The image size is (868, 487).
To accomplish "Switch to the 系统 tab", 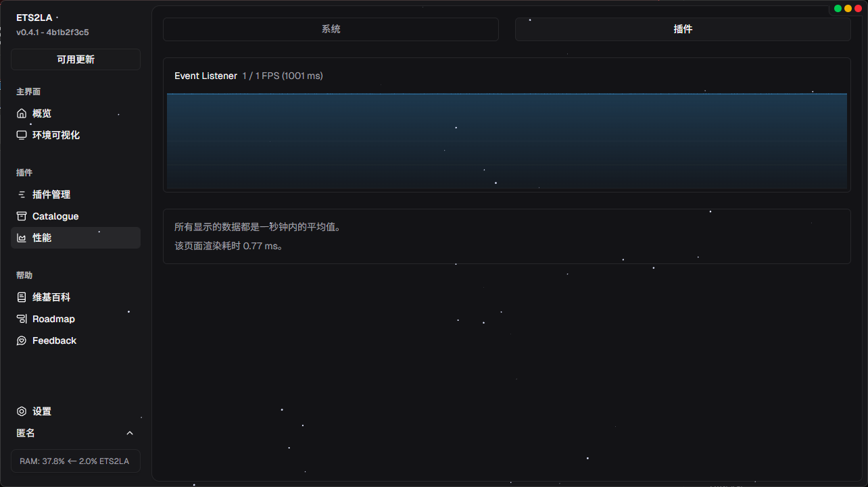I will pyautogui.click(x=331, y=29).
